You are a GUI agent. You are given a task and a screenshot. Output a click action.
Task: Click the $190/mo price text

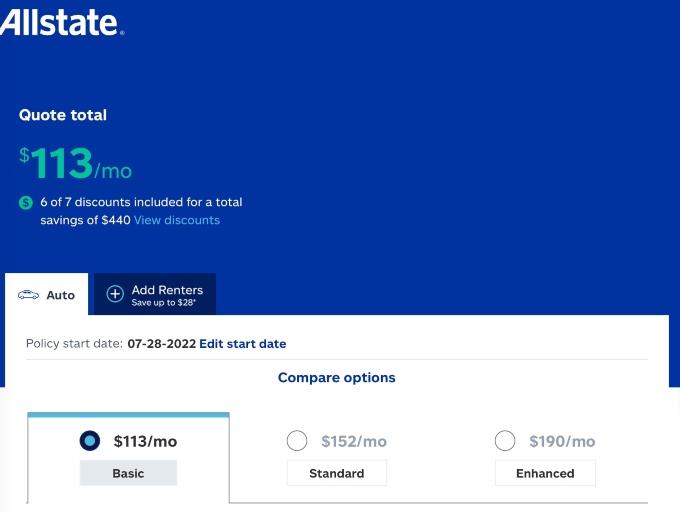point(562,441)
